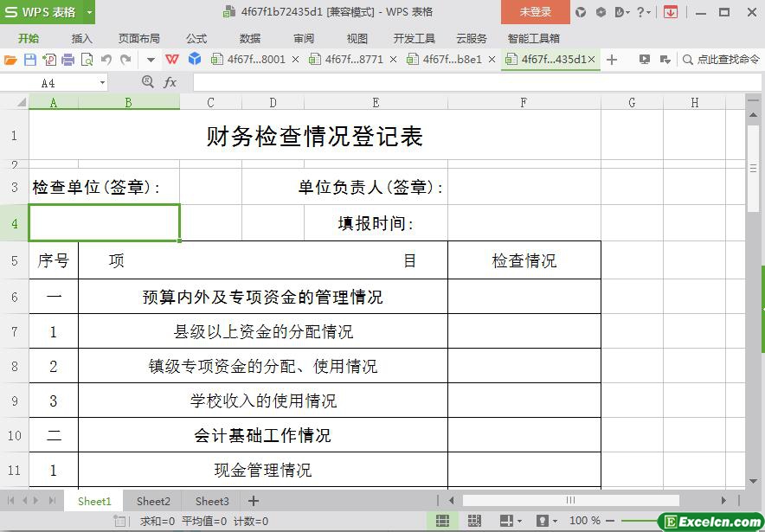Switch to Sheet1 tab
The image size is (765, 532).
point(94,501)
